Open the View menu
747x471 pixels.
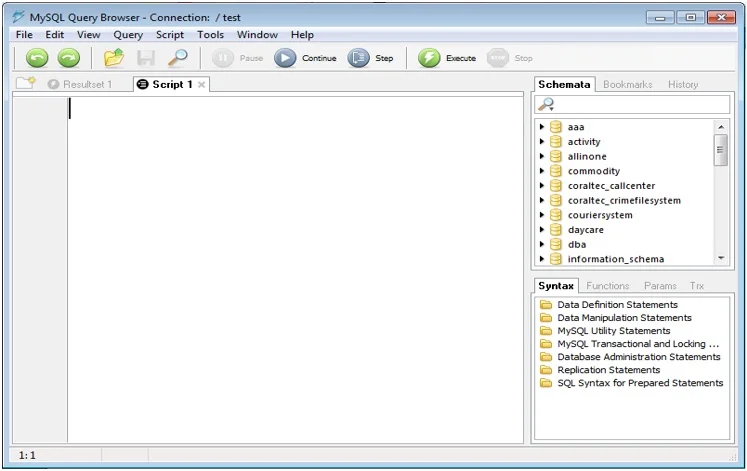tap(89, 35)
